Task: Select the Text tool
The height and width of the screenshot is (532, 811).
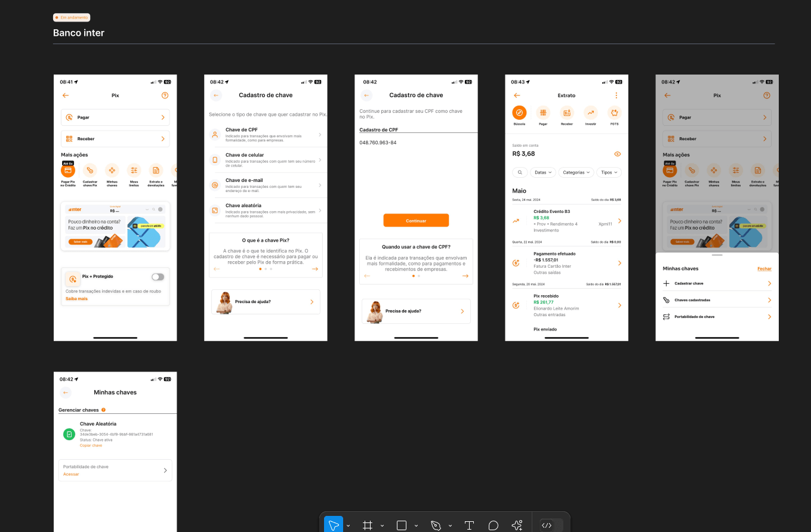Action: point(469,525)
